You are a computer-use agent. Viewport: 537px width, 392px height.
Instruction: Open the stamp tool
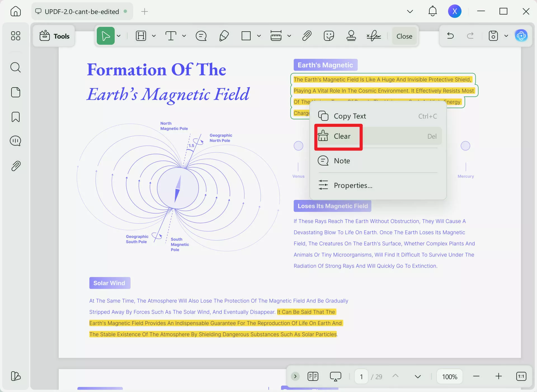(x=351, y=36)
